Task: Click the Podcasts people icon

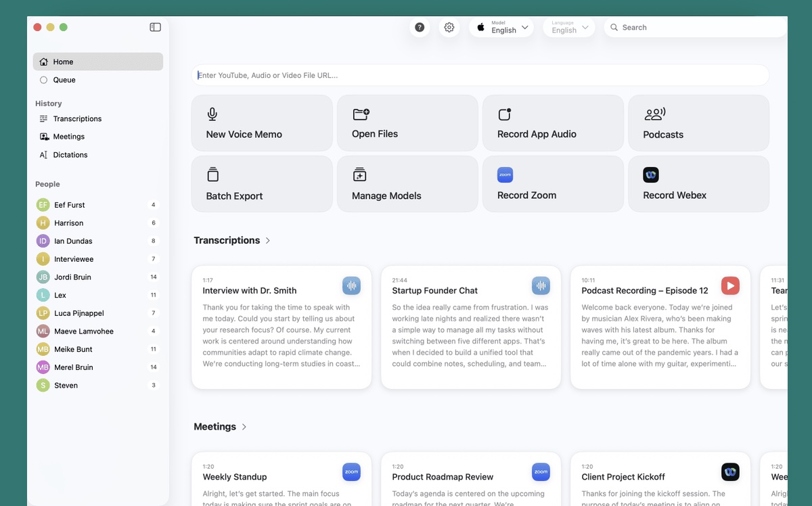Action: tap(654, 114)
